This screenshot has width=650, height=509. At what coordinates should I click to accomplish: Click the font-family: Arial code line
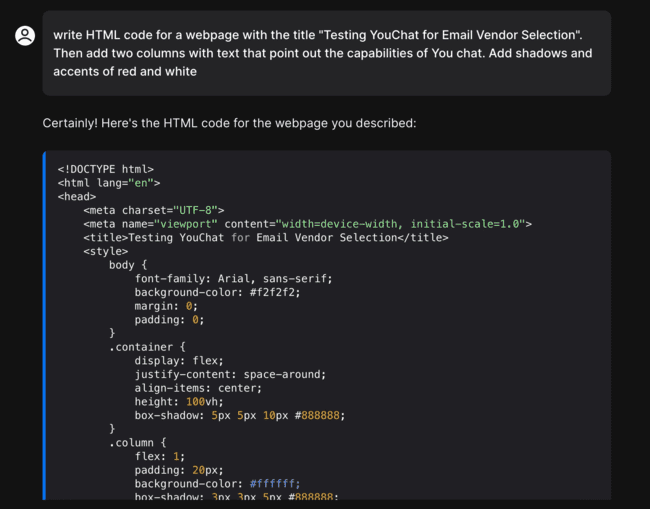coord(234,278)
